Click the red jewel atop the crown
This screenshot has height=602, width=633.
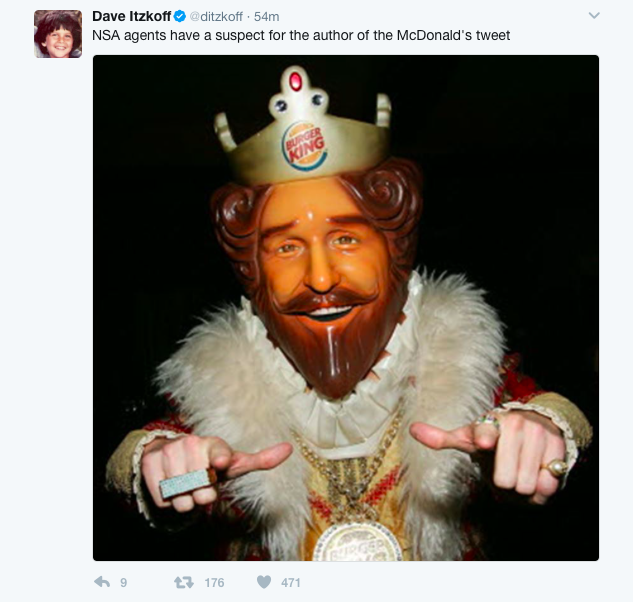(293, 79)
